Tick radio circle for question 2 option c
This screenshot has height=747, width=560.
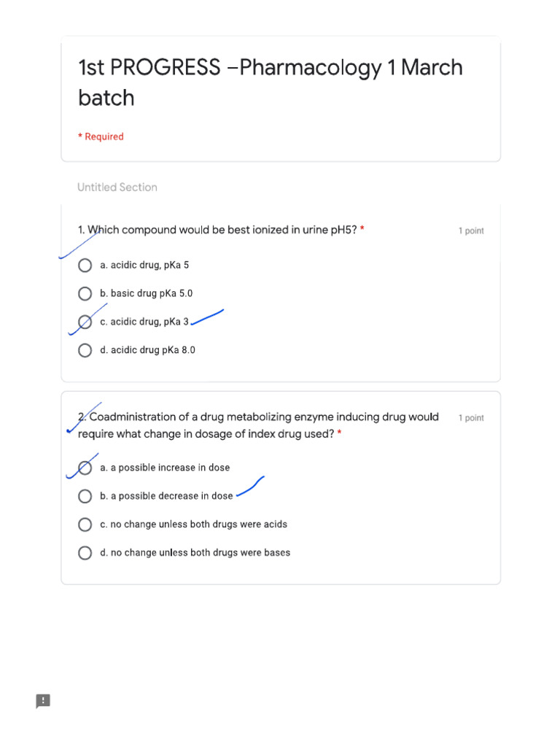click(x=85, y=525)
